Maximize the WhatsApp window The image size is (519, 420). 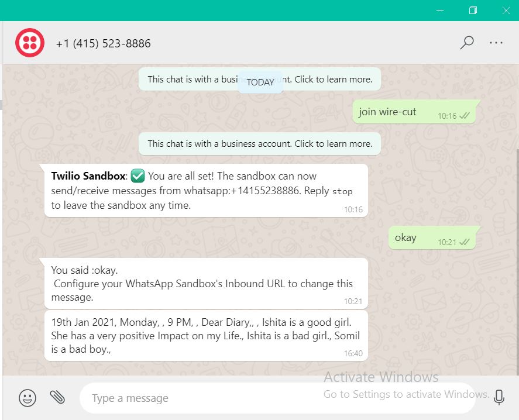coord(473,11)
